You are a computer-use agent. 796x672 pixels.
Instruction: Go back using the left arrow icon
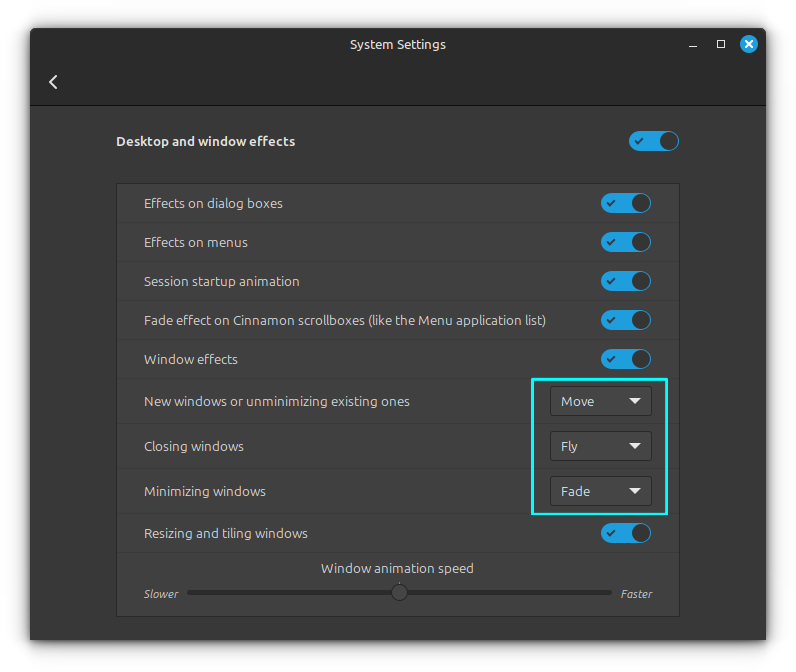tap(53, 82)
